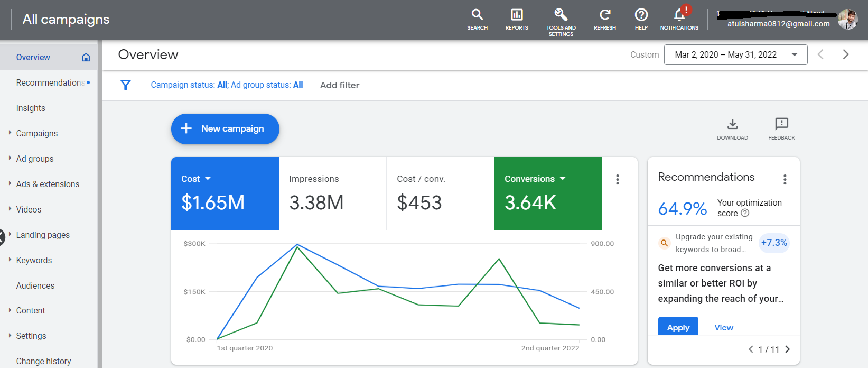Open the Cost metric dropdown

click(208, 179)
